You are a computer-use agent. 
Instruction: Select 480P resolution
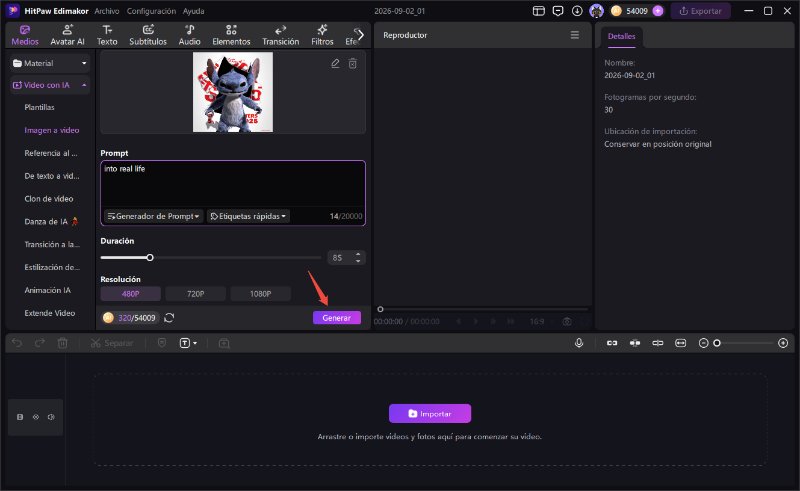coord(131,294)
